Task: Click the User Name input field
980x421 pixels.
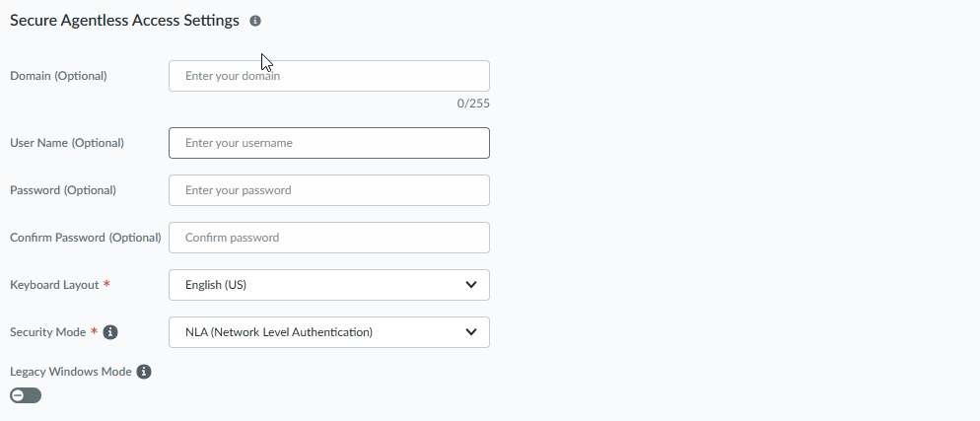Action: 328,143
